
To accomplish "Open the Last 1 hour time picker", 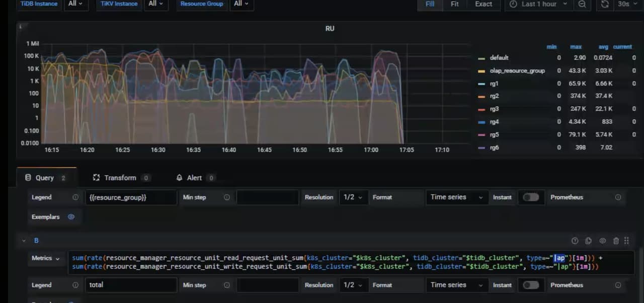I will [538, 4].
